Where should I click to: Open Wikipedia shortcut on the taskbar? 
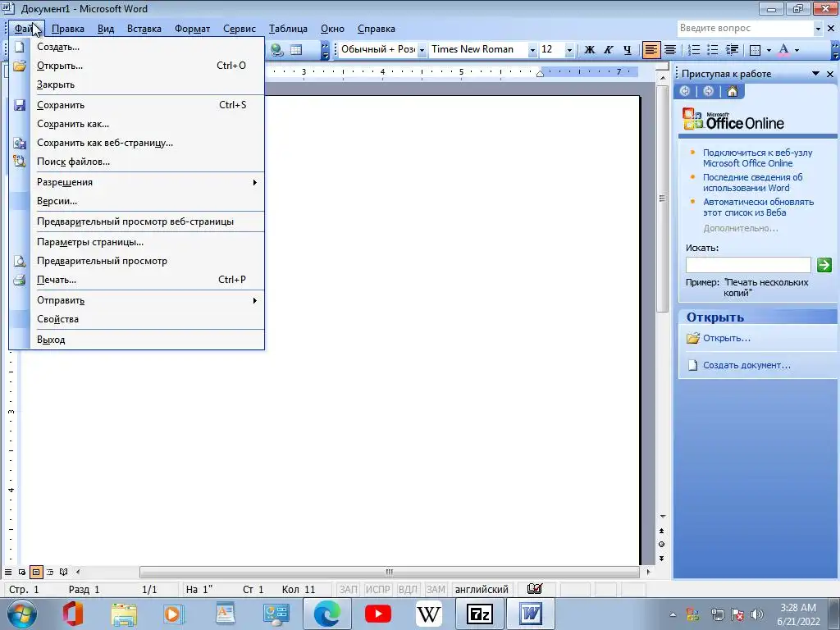tap(428, 614)
